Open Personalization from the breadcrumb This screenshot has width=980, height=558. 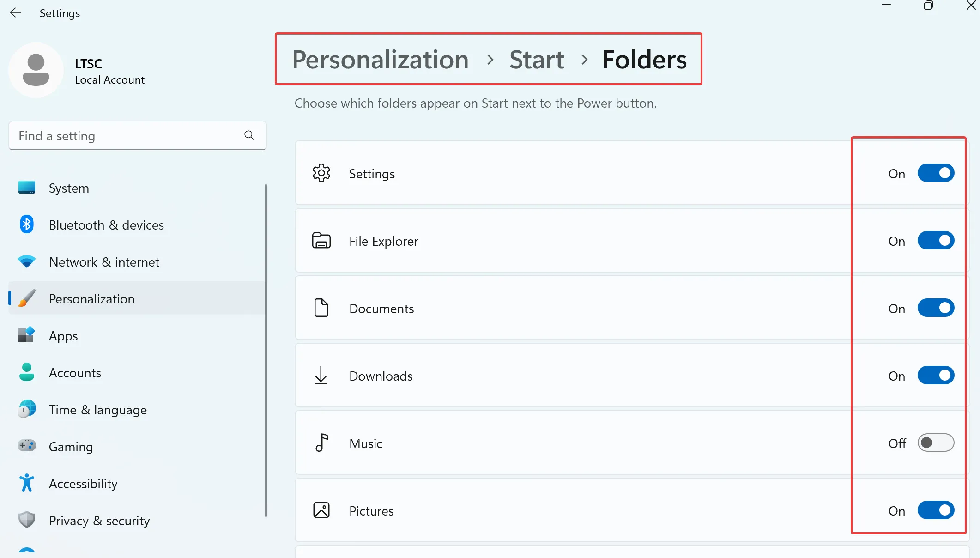tap(380, 59)
